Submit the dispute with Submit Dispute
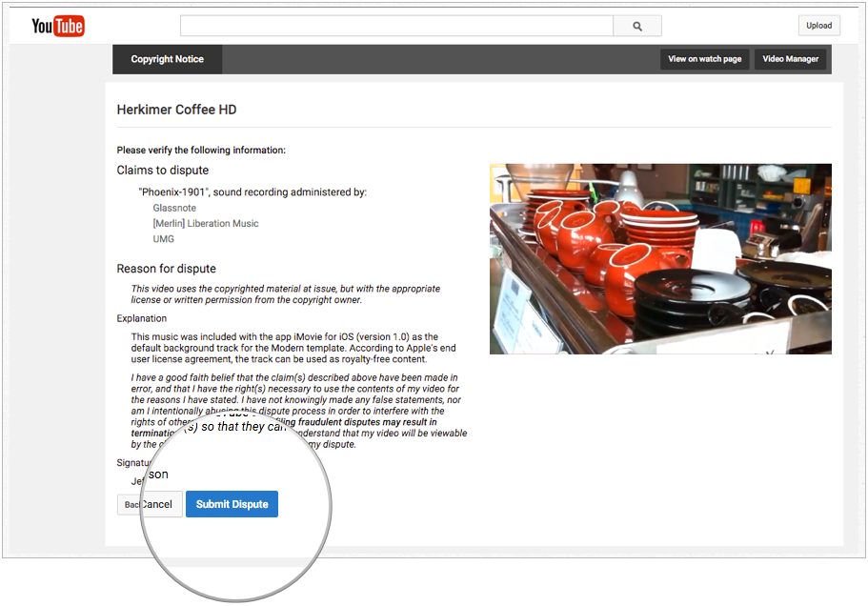 pyautogui.click(x=232, y=504)
